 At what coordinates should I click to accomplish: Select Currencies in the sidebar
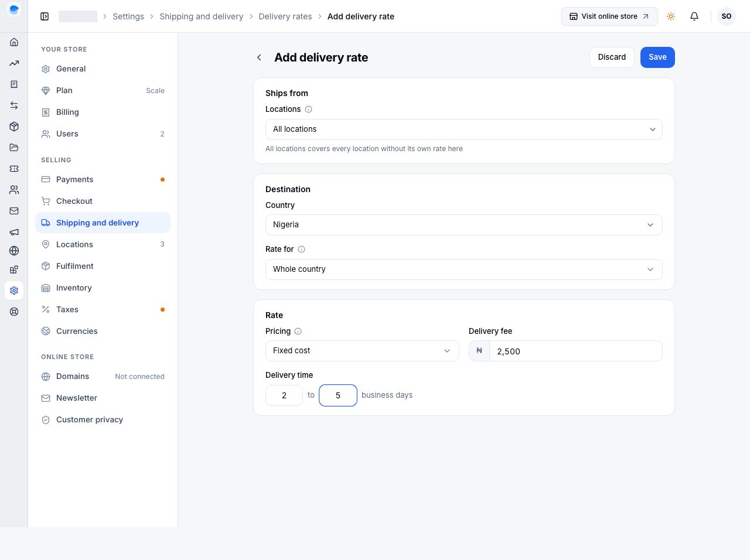tap(103, 331)
